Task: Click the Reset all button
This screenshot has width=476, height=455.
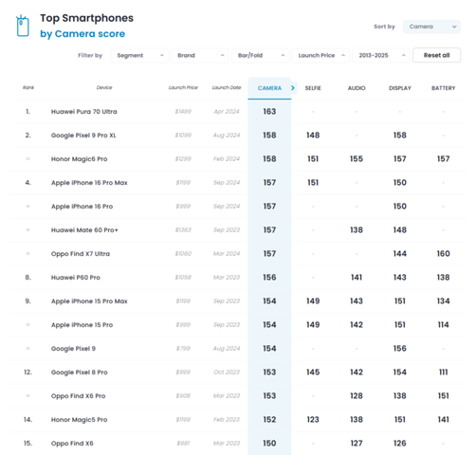Action: pyautogui.click(x=436, y=55)
